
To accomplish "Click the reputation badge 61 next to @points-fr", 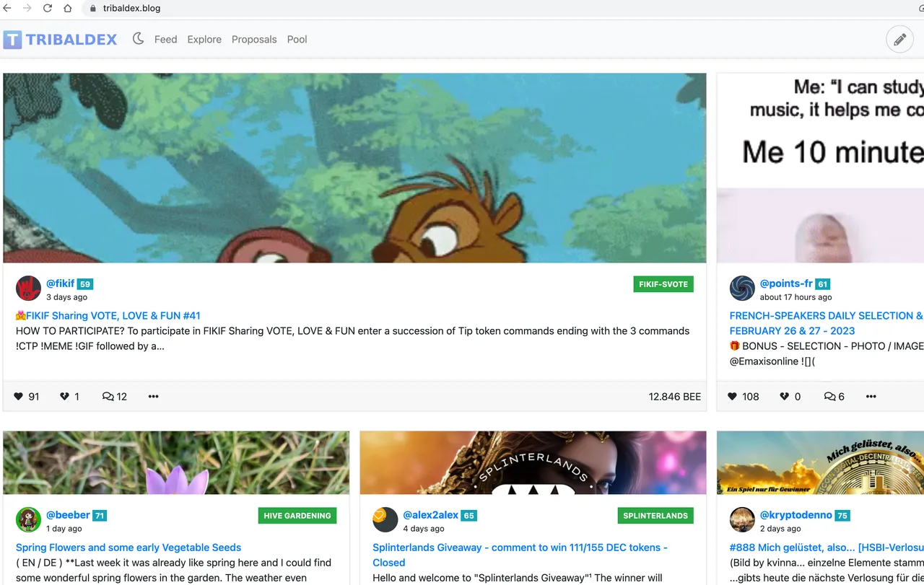I will coord(823,284).
